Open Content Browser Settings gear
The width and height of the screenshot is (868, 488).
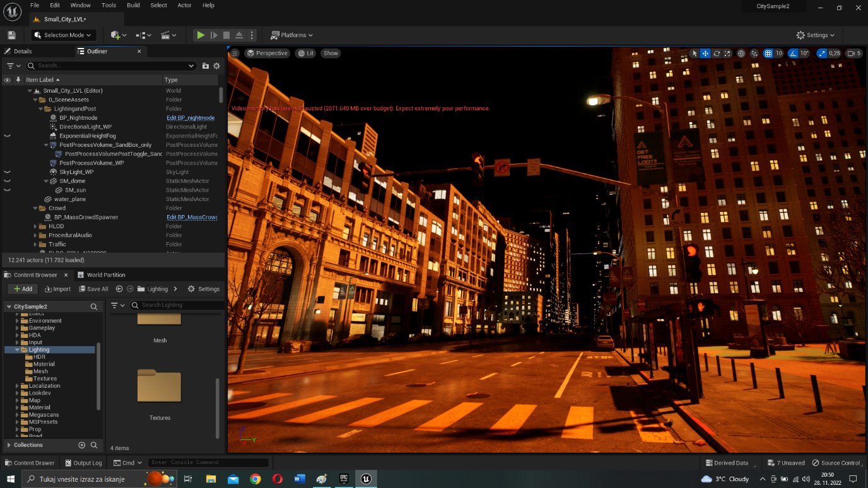click(x=204, y=289)
